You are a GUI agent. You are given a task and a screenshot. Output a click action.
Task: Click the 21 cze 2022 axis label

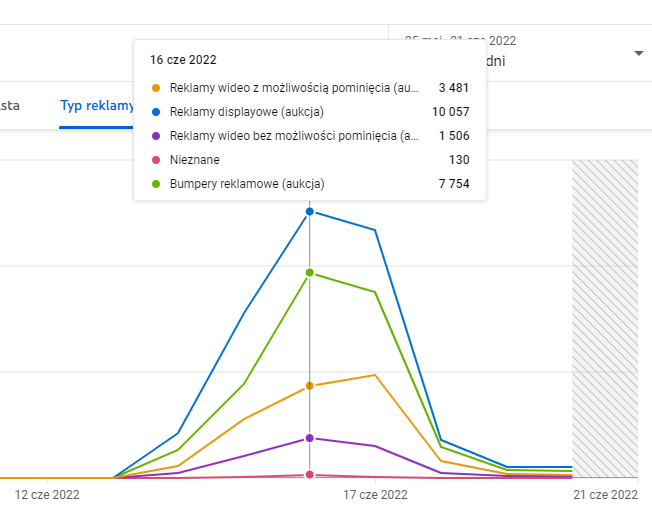604,494
